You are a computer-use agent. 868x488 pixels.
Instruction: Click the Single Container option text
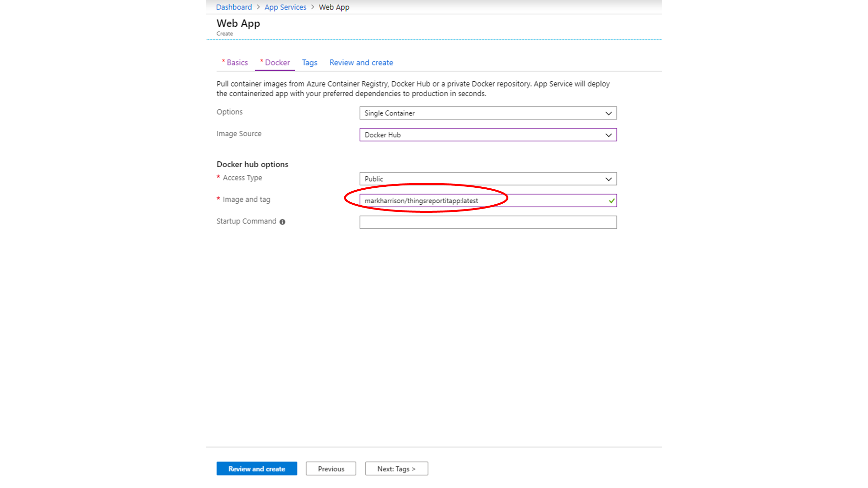[390, 114]
